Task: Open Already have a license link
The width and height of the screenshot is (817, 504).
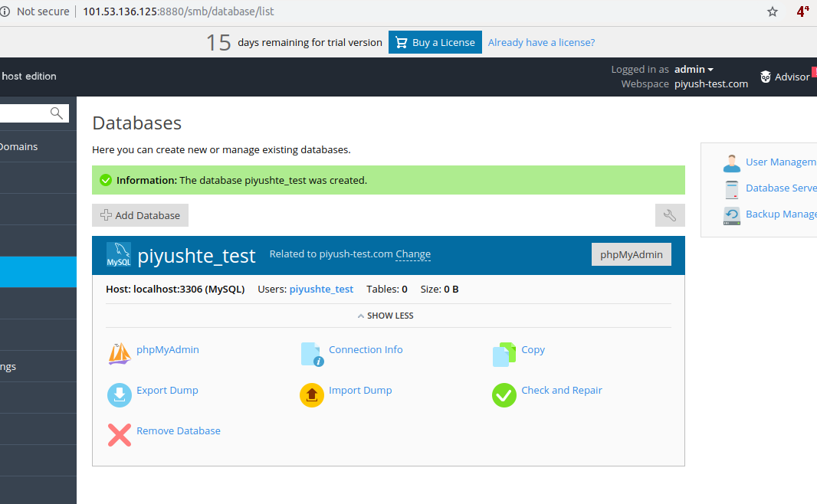Action: [541, 43]
